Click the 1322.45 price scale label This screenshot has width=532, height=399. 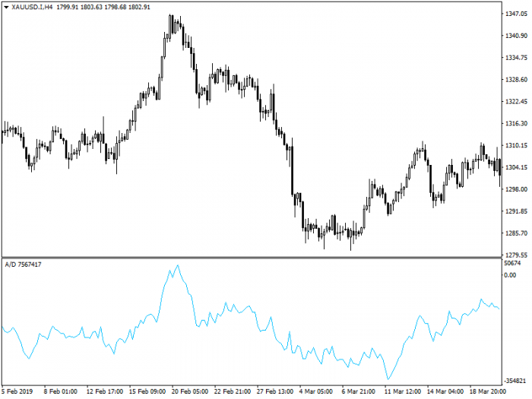516,101
